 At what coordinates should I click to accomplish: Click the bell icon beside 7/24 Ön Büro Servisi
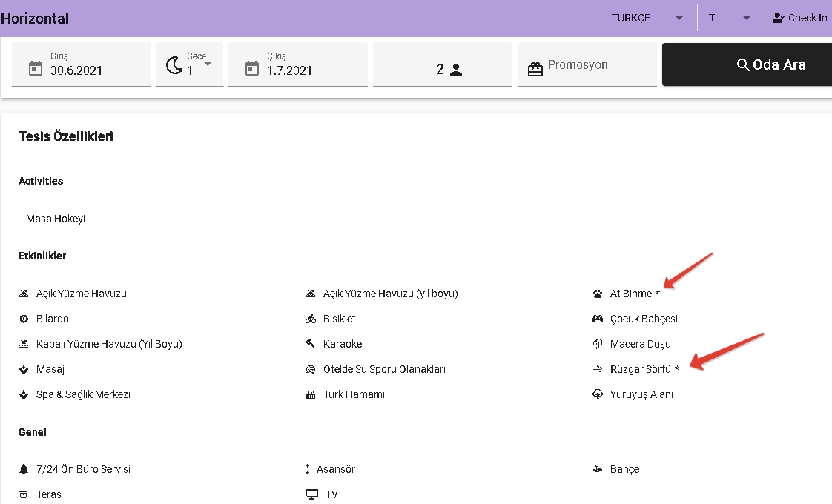pyautogui.click(x=24, y=470)
